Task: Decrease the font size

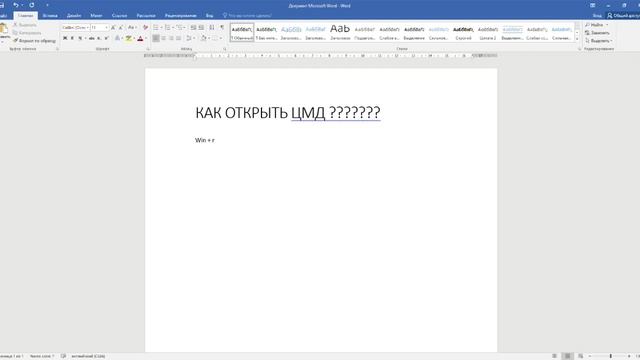Action: click(x=121, y=27)
